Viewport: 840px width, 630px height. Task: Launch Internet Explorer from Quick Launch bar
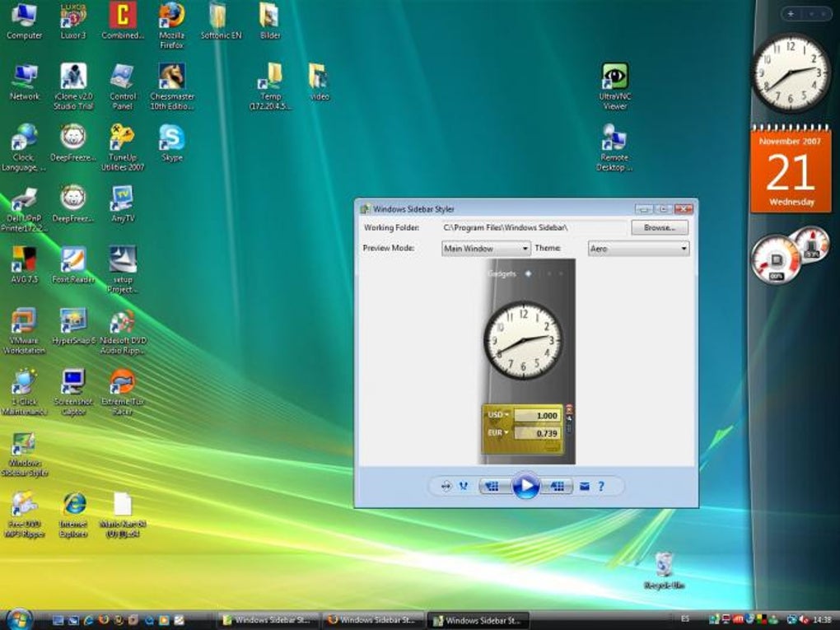click(x=88, y=620)
